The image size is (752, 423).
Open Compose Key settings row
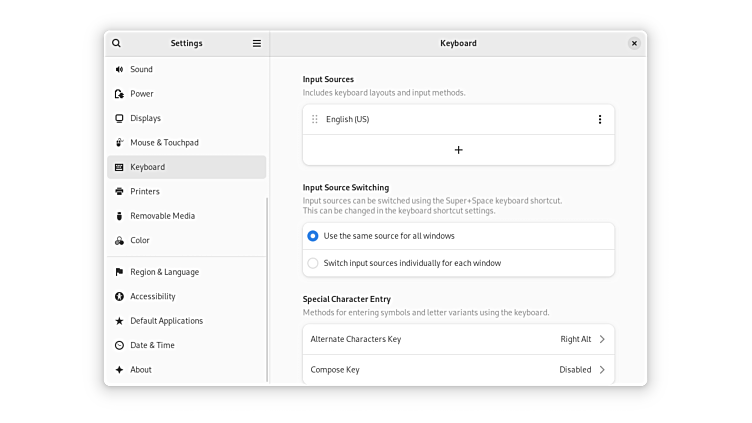pyautogui.click(x=458, y=369)
